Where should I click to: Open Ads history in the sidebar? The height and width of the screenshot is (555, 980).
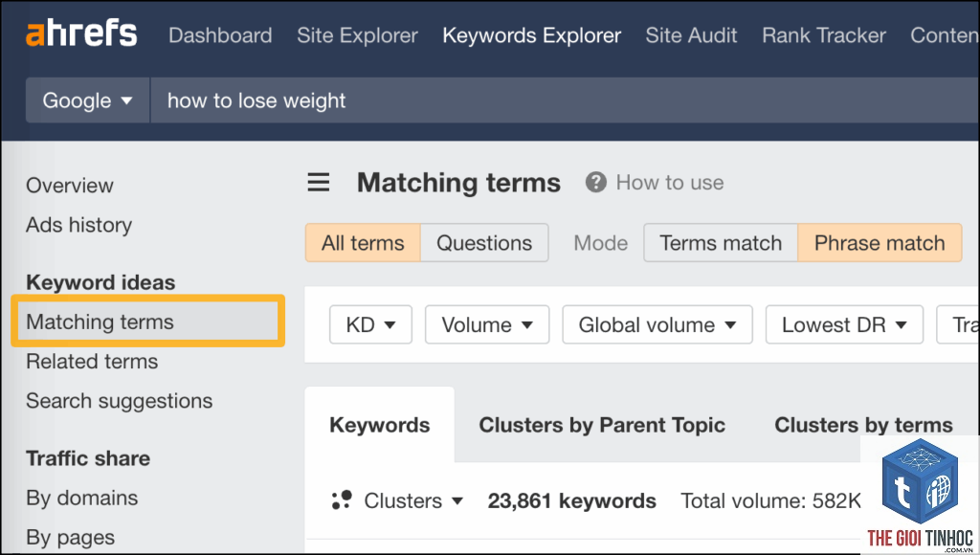(78, 225)
